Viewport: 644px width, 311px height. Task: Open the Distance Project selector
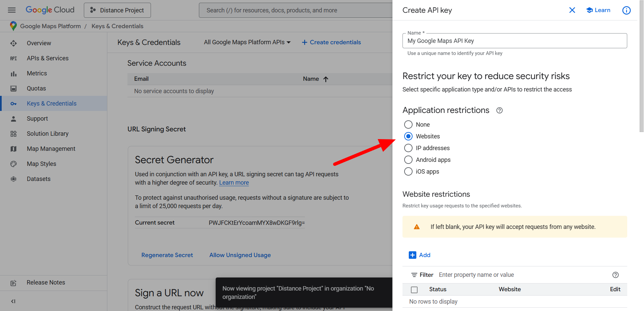coord(117,10)
